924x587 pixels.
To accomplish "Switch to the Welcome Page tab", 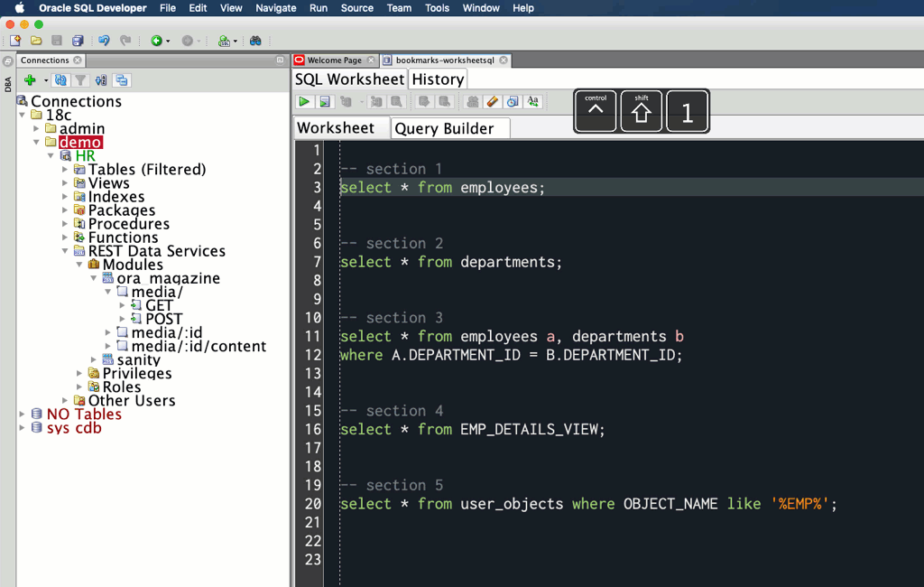I will [x=334, y=61].
